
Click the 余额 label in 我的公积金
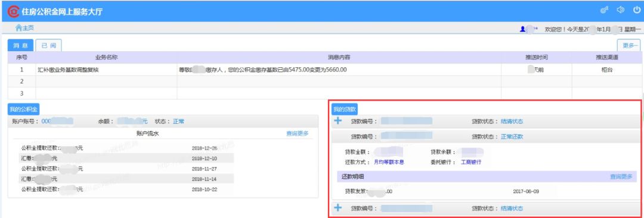[x=105, y=121]
